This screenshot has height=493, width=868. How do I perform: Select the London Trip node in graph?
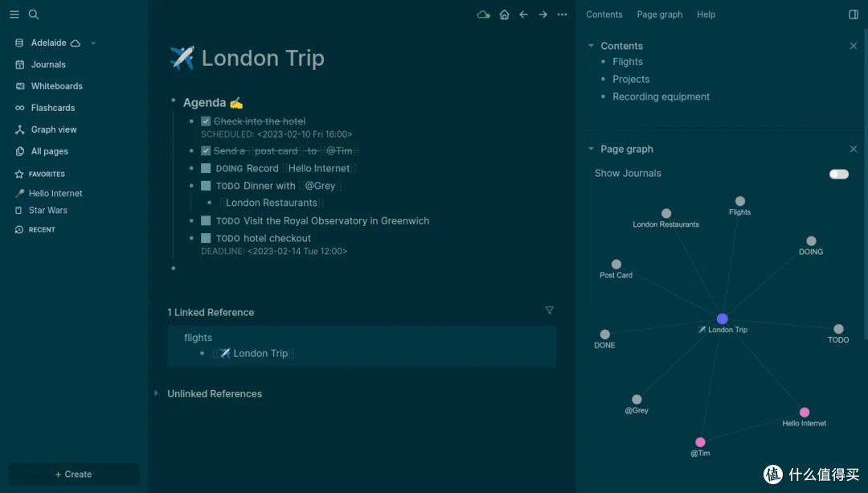pyautogui.click(x=723, y=318)
